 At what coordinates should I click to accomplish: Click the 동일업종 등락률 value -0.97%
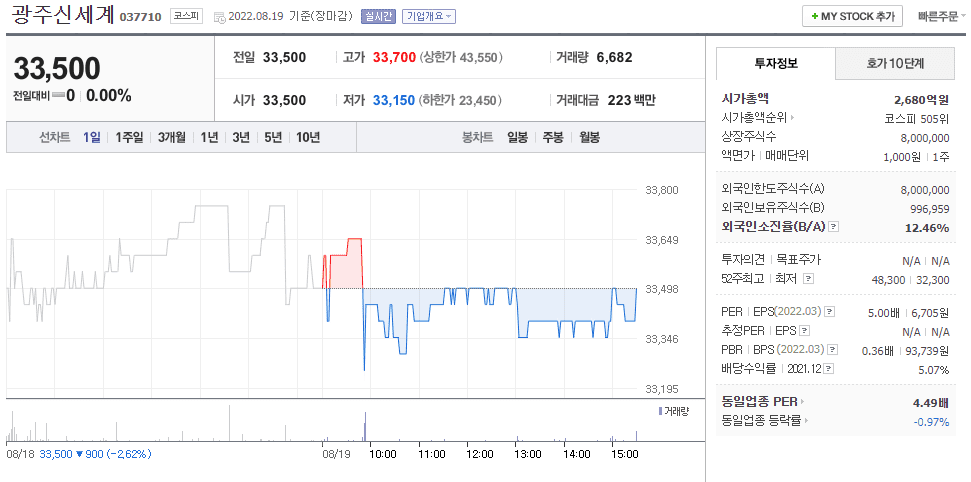point(931,422)
